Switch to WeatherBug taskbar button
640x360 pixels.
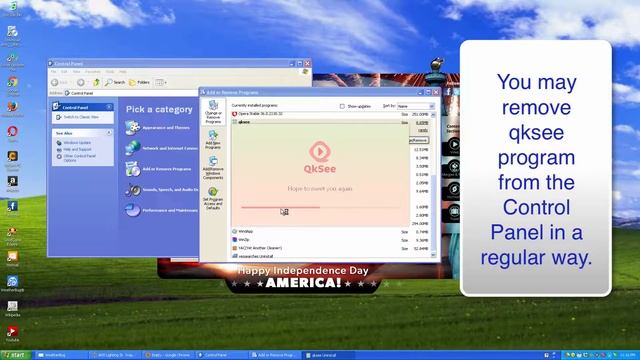pos(61,355)
